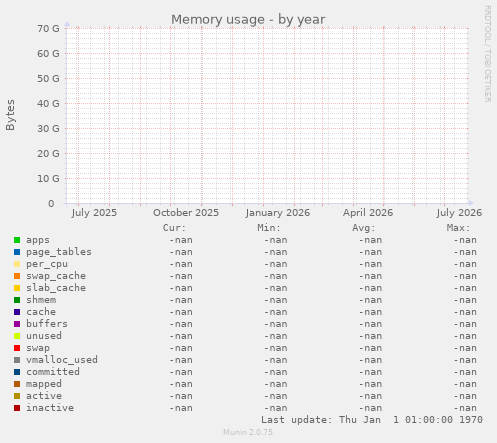Click the Avg '-nan' value for mapped
497x443 pixels.
coord(370,384)
